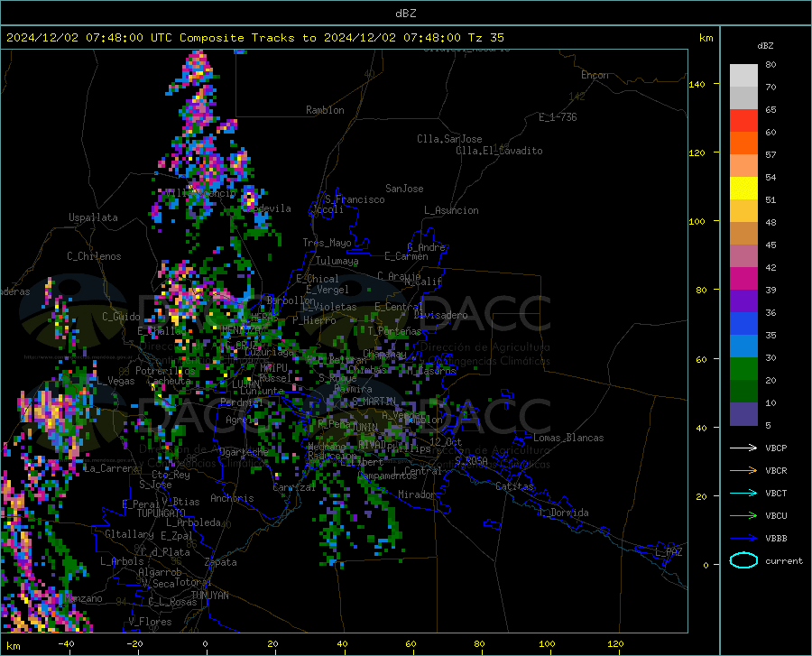Click the -40 km mark on horizontal axis
The width and height of the screenshot is (812, 656).
coord(66,644)
